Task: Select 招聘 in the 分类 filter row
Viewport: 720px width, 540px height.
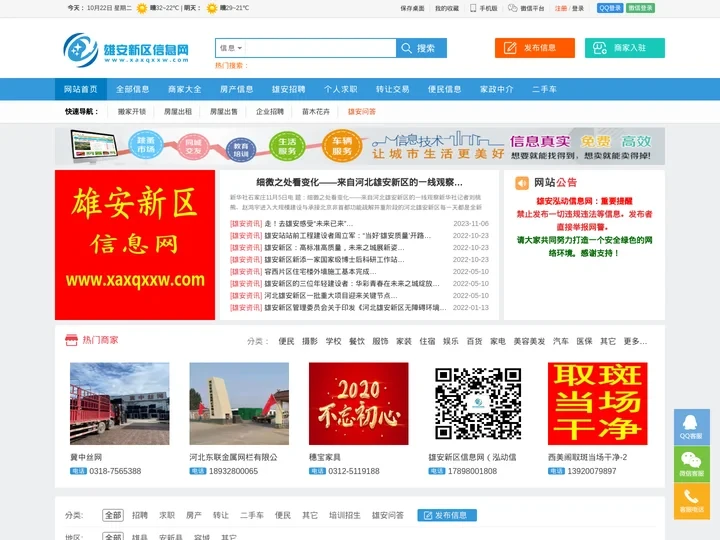Action: [x=140, y=515]
